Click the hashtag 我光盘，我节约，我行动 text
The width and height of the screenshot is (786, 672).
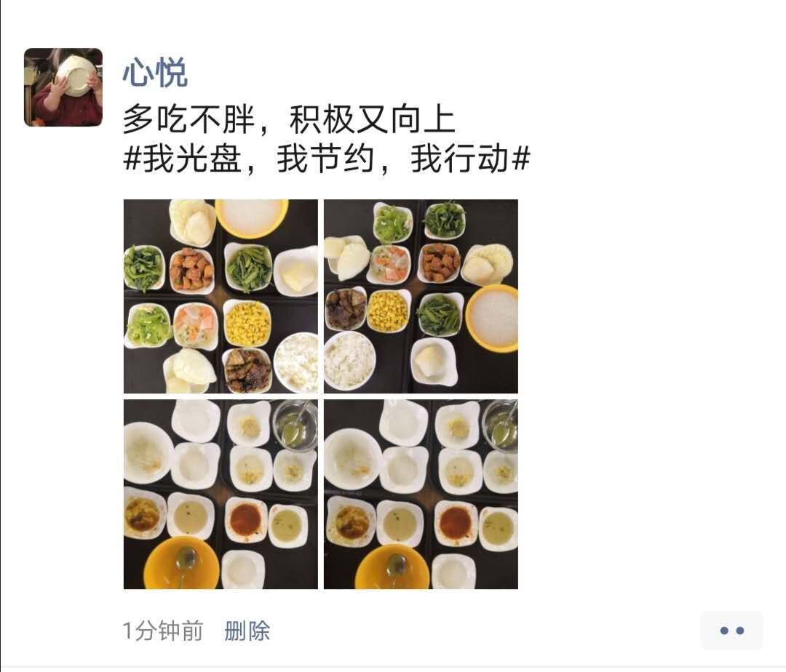327,159
